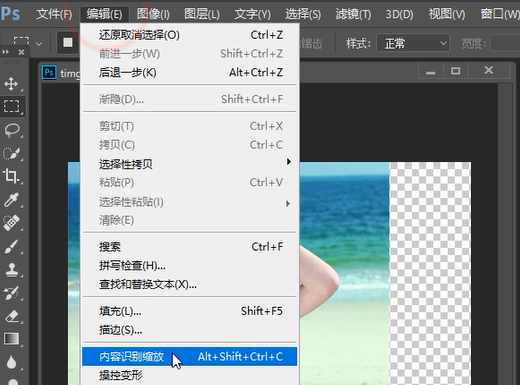Choose 内容识别缩放 menu entry
Image resolution: width=520 pixels, height=385 pixels.
(x=190, y=357)
